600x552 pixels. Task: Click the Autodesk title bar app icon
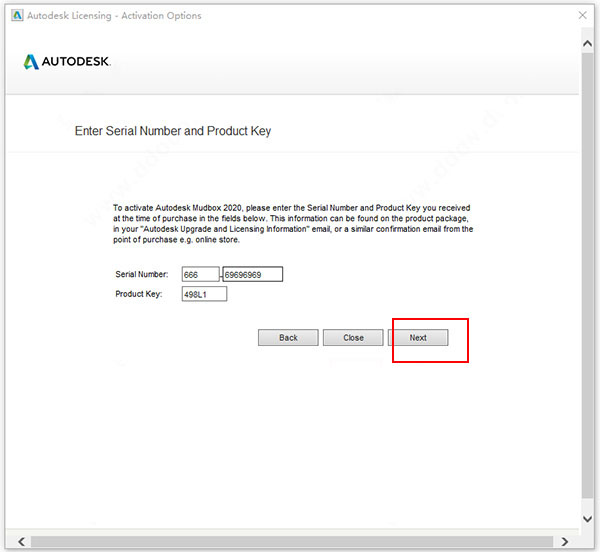[x=17, y=15]
